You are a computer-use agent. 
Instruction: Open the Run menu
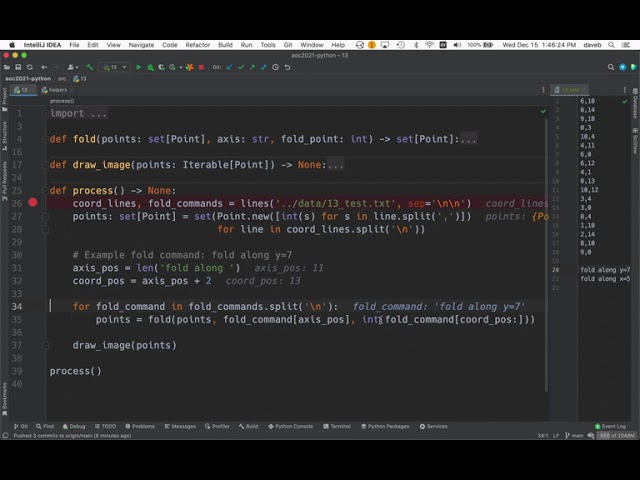[246, 45]
